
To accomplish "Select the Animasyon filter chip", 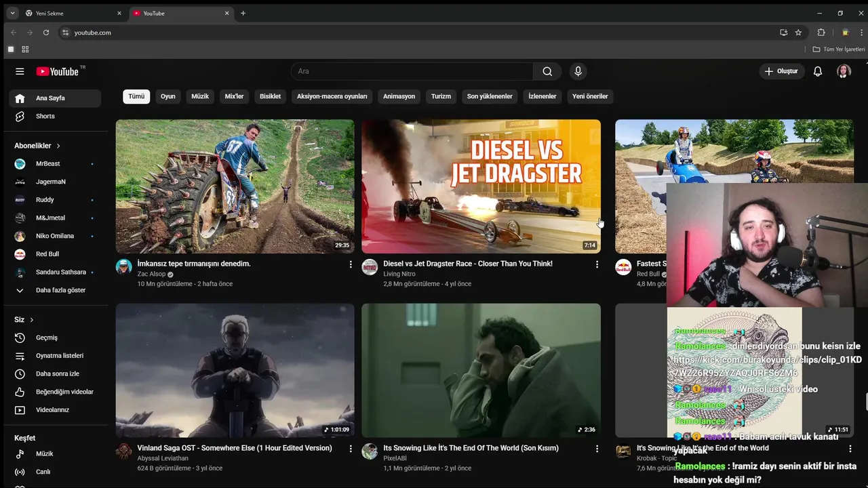I will 399,96.
